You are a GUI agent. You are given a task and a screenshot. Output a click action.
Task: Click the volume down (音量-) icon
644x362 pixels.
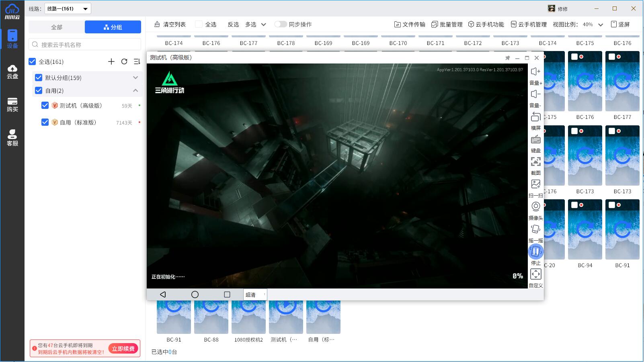coord(535,94)
